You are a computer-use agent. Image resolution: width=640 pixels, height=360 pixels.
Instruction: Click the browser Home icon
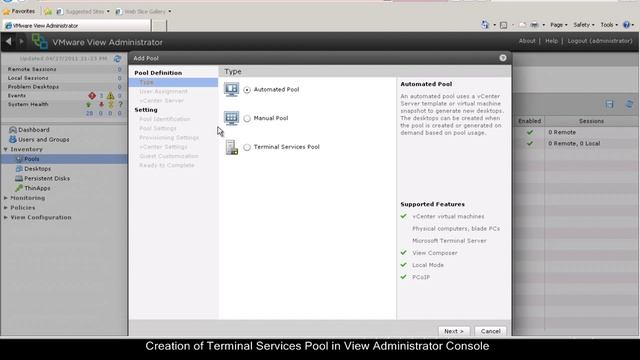[x=485, y=25]
